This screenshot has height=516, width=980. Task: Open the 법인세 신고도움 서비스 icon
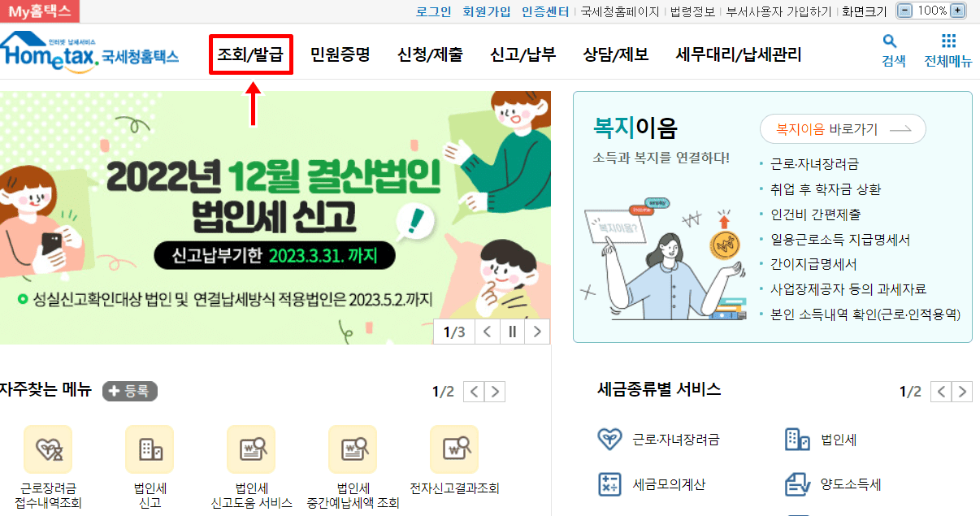[251, 449]
